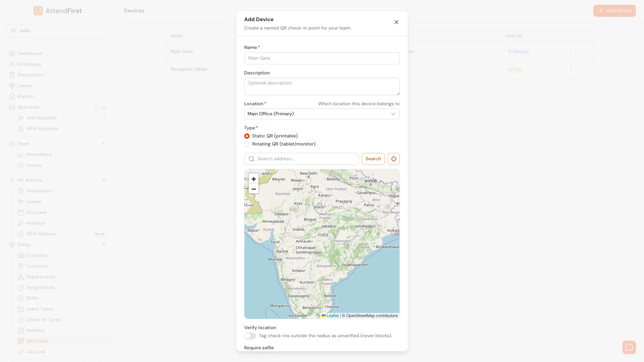Open WFH Address home icon
644x362 pixels.
[x=21, y=234]
